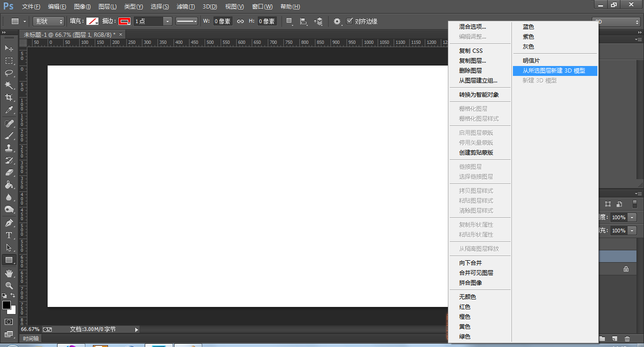644x347 pixels.
Task: Open the tool mode dropdown
Action: pos(49,21)
